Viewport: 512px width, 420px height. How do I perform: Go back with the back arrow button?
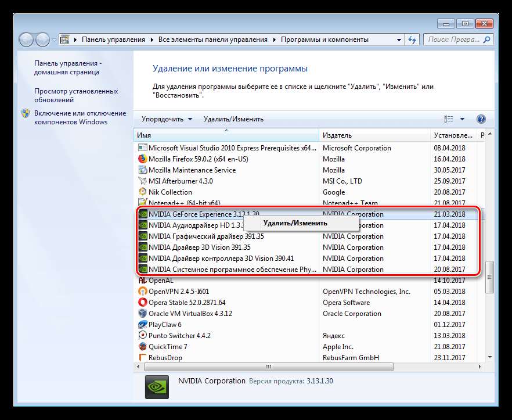click(27, 40)
